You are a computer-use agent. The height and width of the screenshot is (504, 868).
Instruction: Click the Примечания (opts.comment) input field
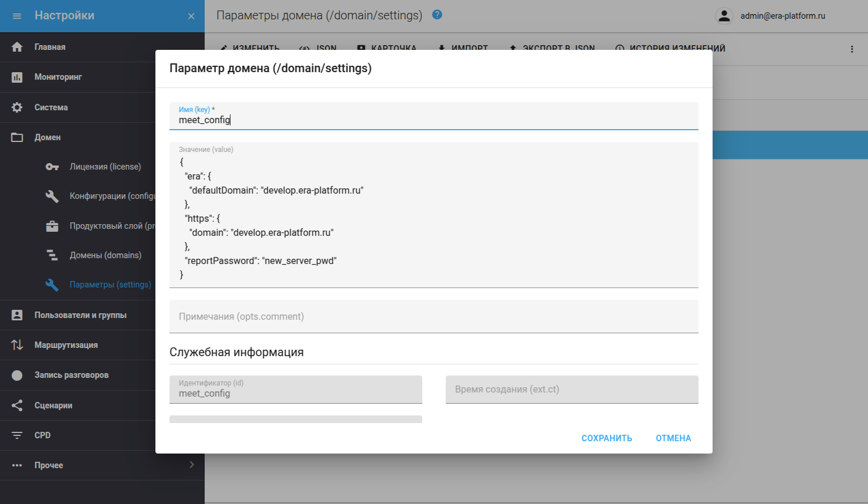433,317
